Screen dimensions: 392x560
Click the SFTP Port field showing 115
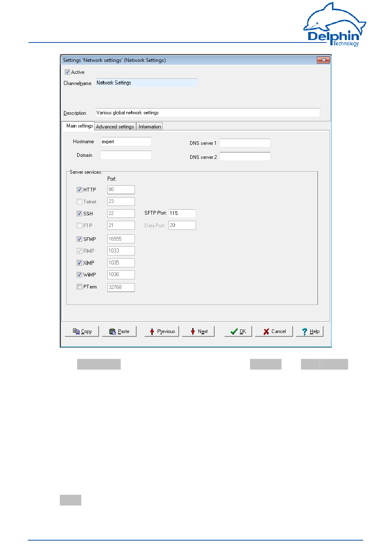pyautogui.click(x=182, y=213)
